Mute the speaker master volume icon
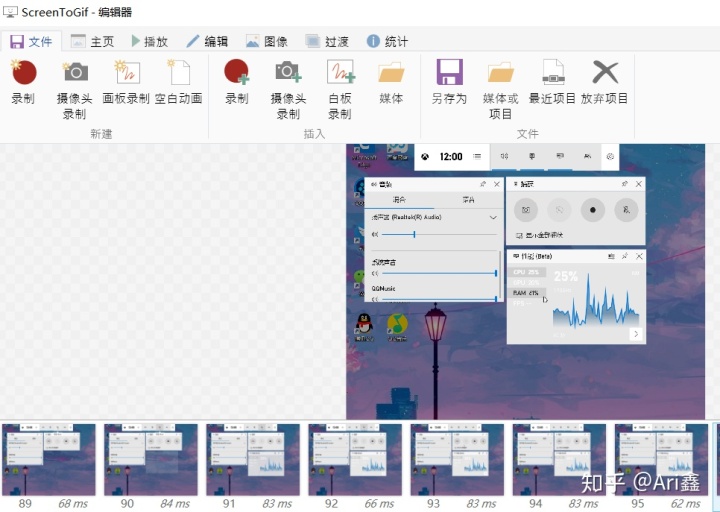Viewport: 720px width, 512px height. 375,235
